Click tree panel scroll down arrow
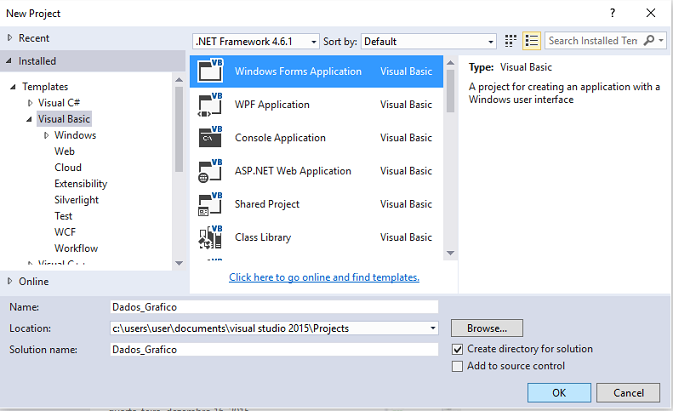Image resolution: width=673 pixels, height=411 pixels. (x=179, y=263)
